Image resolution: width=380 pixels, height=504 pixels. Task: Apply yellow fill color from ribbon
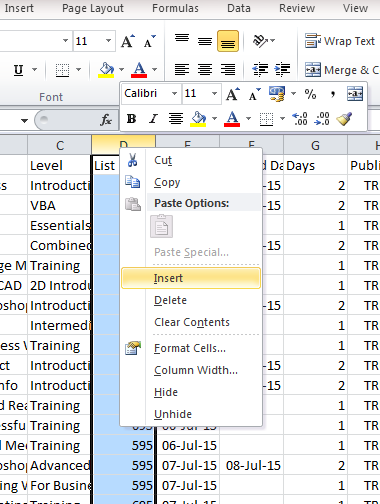tap(106, 69)
